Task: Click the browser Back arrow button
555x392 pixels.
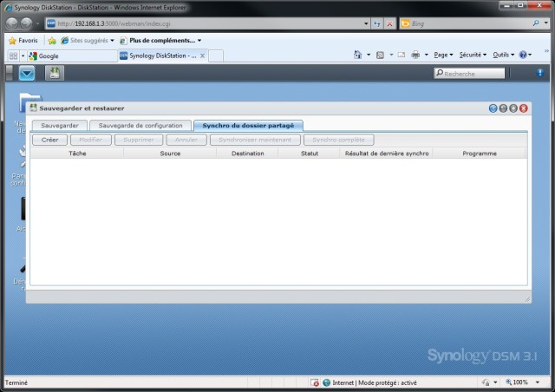Action: pos(11,23)
